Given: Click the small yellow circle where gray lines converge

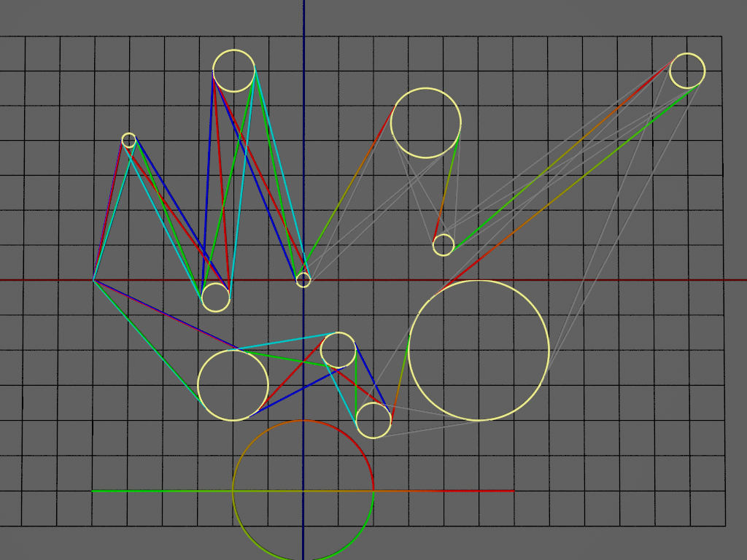Looking at the screenshot, I should tap(444, 245).
